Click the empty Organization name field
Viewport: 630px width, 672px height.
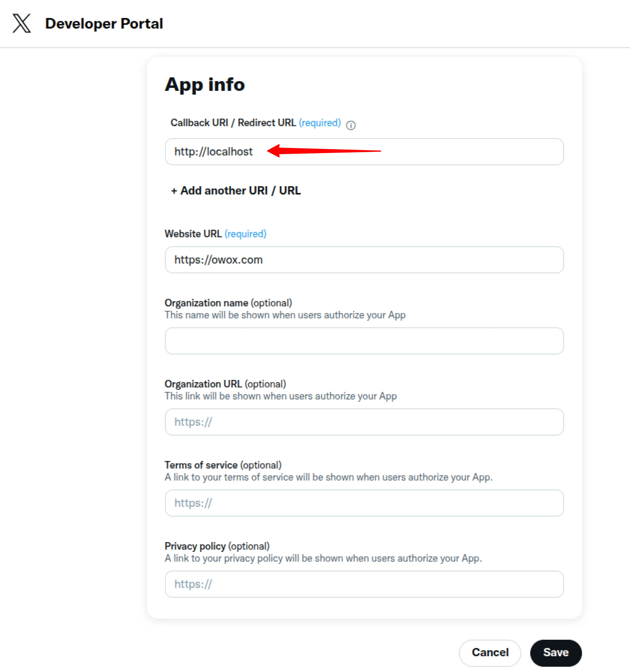coord(363,341)
